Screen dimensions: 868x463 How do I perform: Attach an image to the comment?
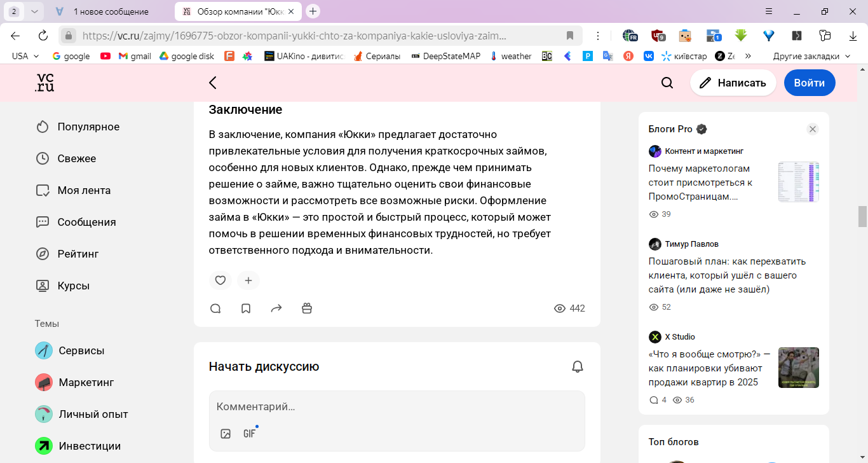[226, 434]
